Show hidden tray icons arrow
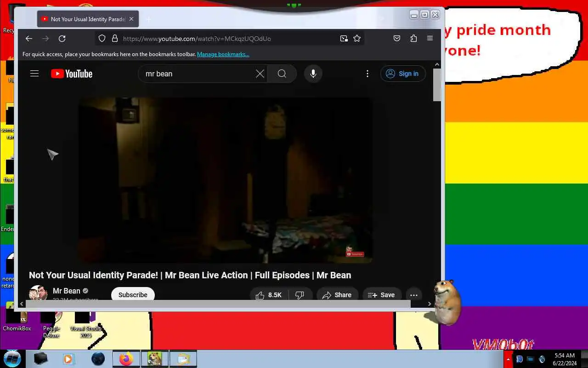Image resolution: width=588 pixels, height=368 pixels. (x=508, y=359)
